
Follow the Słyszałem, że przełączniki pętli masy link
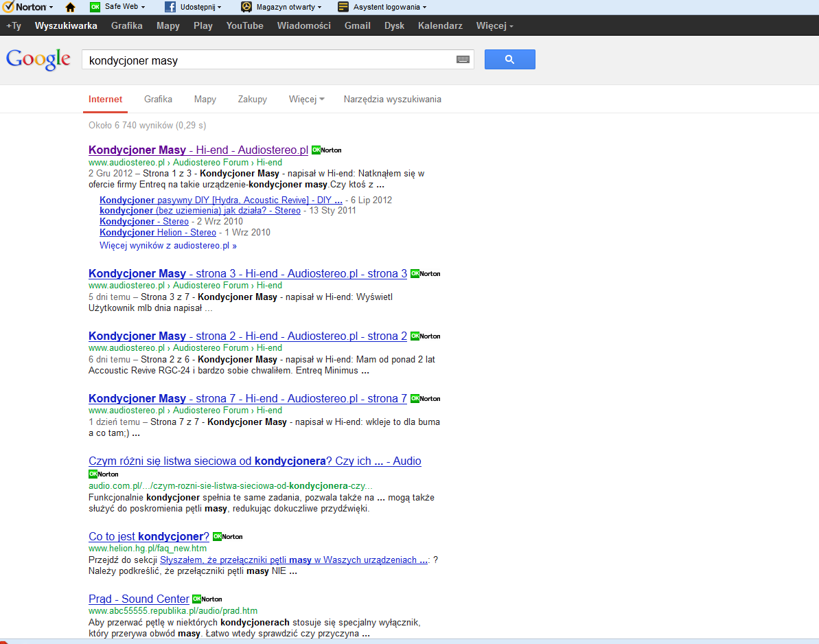[x=294, y=560]
